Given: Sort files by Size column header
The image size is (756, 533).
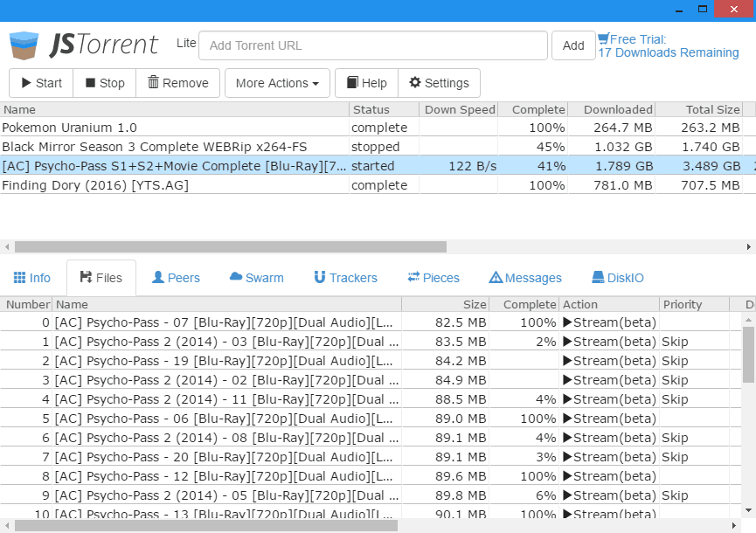Looking at the screenshot, I should (445, 304).
